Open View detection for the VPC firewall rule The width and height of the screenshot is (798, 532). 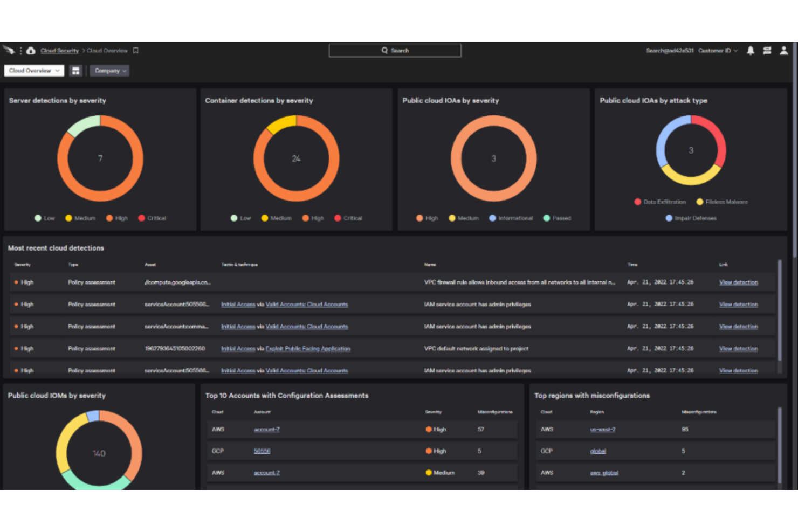coord(738,282)
